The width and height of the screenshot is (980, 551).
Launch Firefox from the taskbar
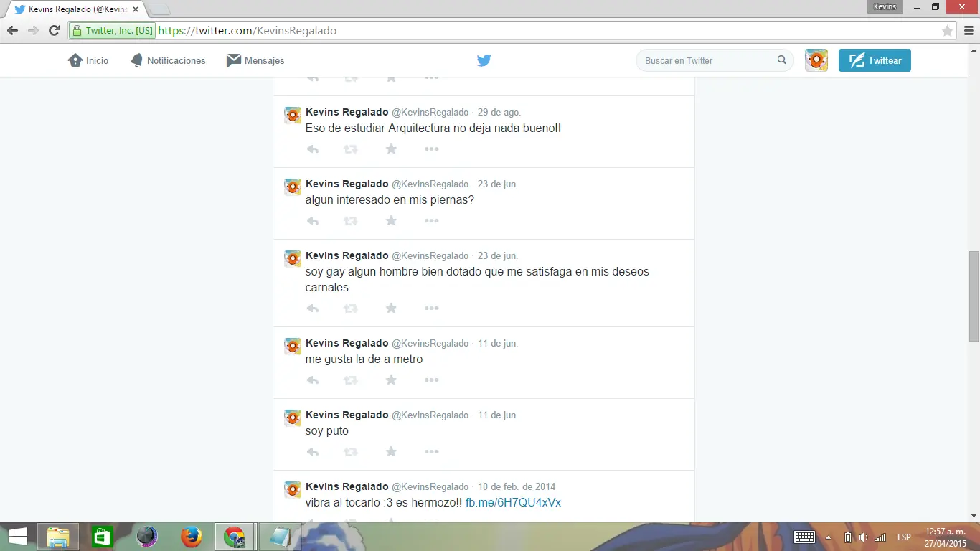(191, 537)
